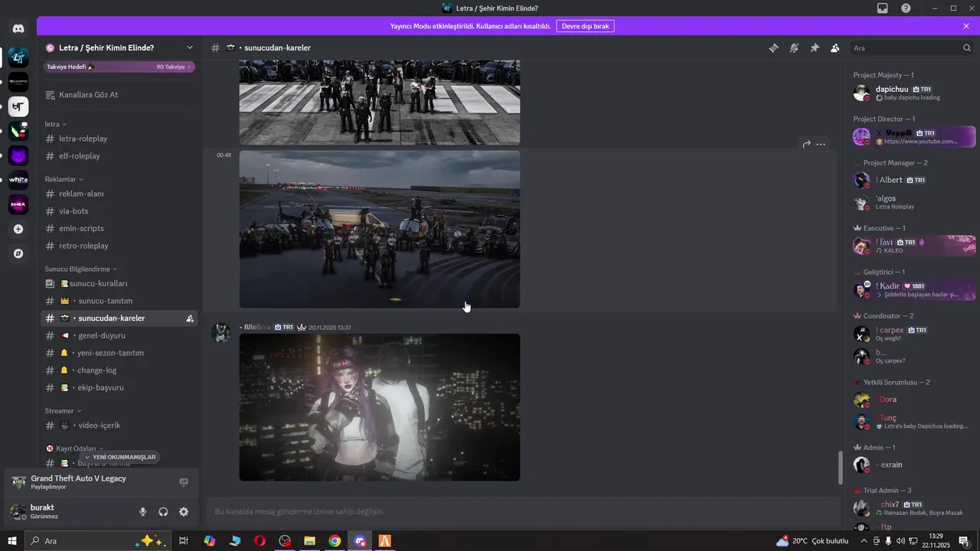The width and height of the screenshot is (980, 551).
Task: Open the reklam-alanı channel
Action: (119, 194)
